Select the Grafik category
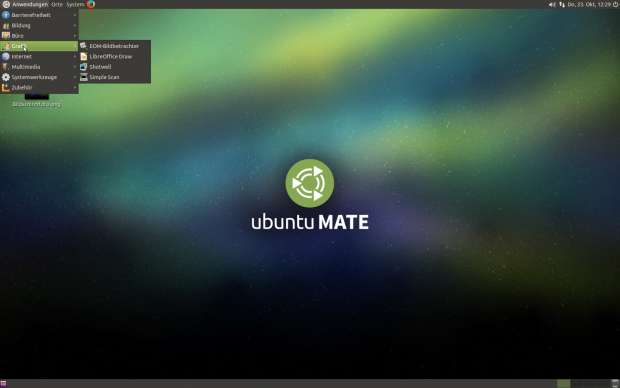 [x=39, y=46]
